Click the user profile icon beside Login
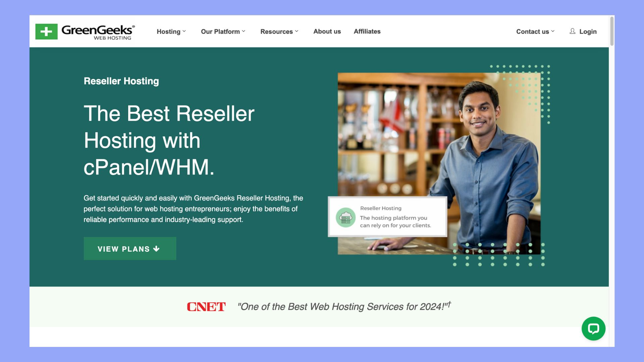Screen dimensions: 644x362 tap(572, 31)
